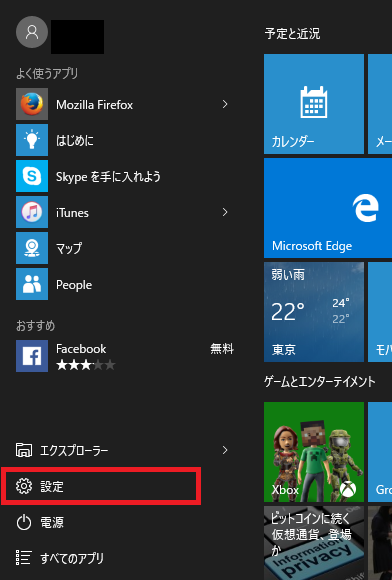Click the Mozilla Firefox text label
This screenshot has width=392, height=580.
(94, 105)
